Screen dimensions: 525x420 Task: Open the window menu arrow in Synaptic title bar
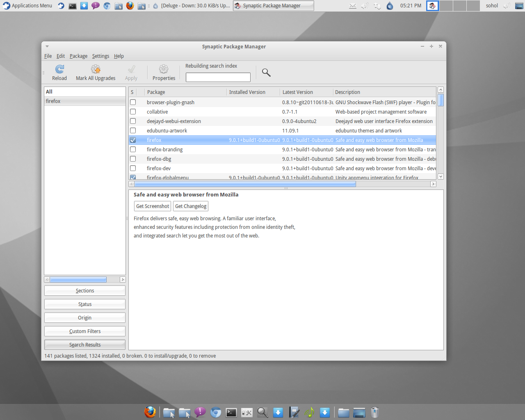(47, 46)
